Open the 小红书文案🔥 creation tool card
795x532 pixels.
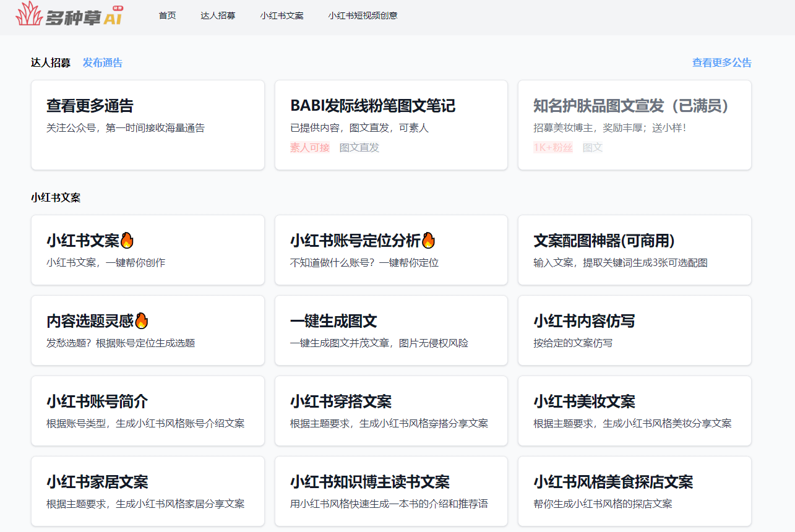coord(147,250)
